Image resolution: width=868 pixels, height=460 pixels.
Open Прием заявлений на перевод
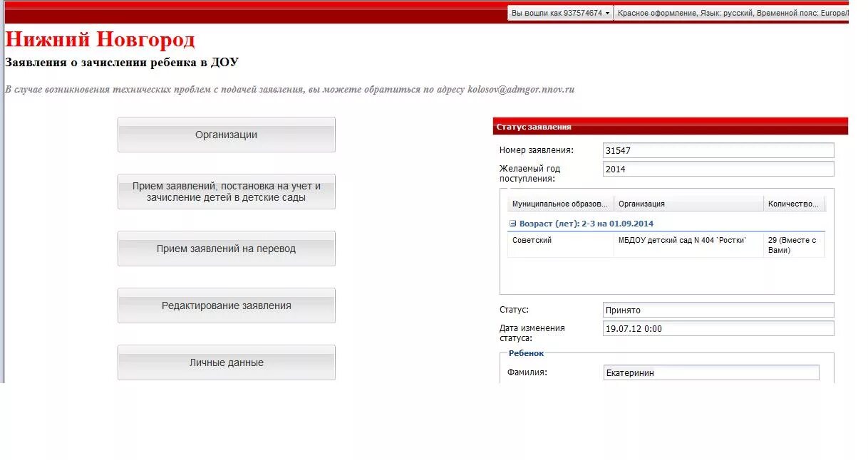click(x=226, y=249)
